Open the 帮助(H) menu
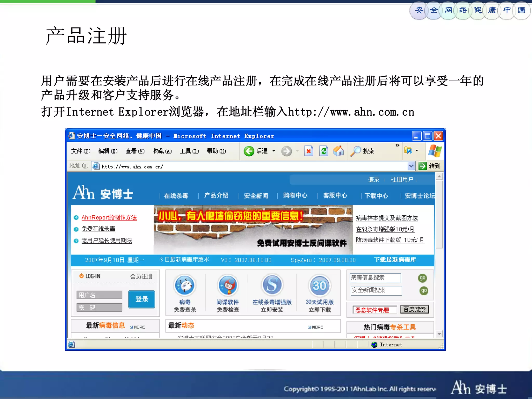532x399 pixels. coord(216,151)
